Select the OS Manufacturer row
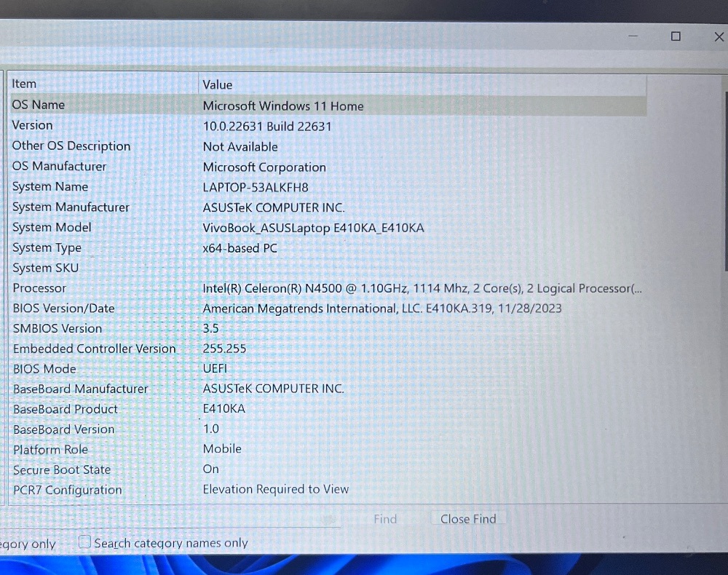The width and height of the screenshot is (728, 575). (x=328, y=167)
